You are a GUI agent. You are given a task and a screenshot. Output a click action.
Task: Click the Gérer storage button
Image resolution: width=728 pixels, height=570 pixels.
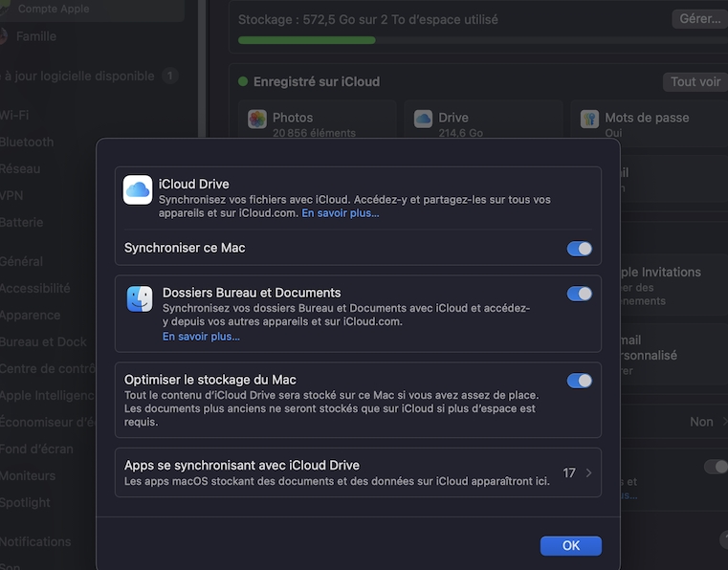699,19
